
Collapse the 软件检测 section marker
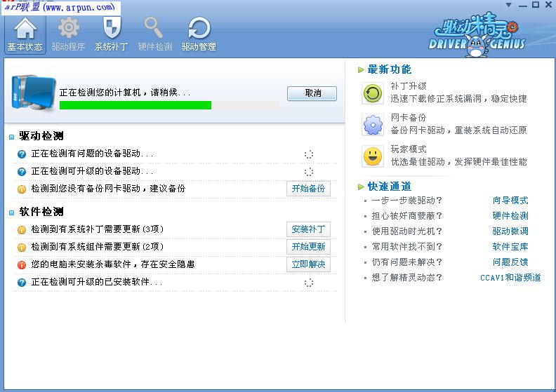pos(12,212)
